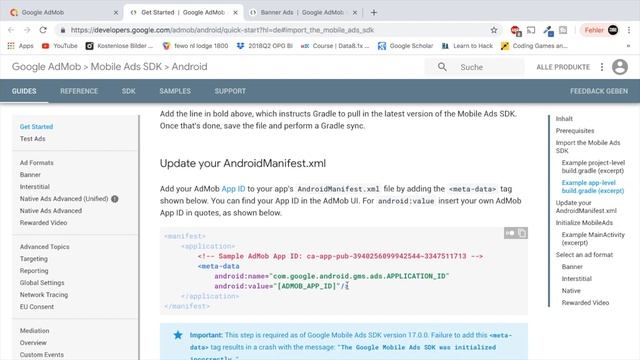
Task: Close the Get Started browser tab
Action: pyautogui.click(x=236, y=13)
